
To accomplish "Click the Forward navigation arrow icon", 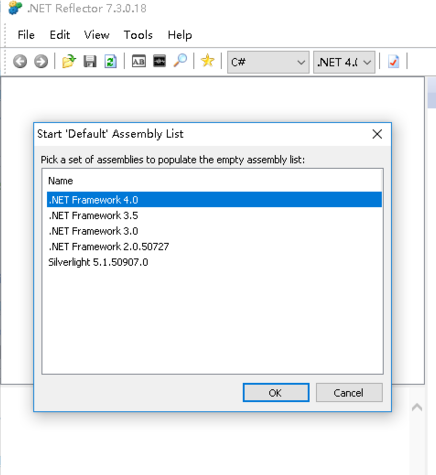I will click(x=41, y=62).
